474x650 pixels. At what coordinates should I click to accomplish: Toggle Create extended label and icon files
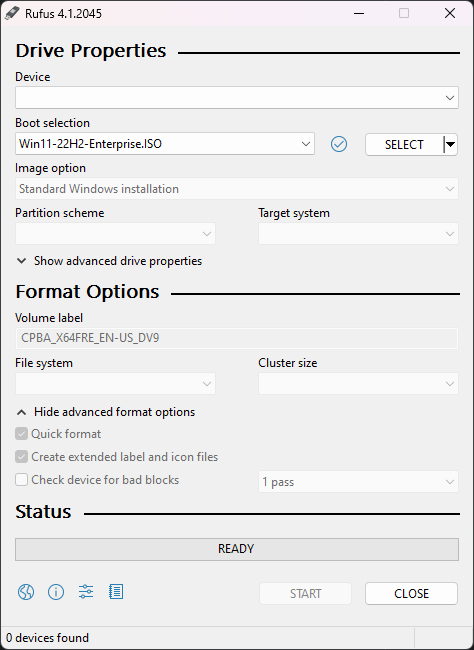tap(22, 457)
